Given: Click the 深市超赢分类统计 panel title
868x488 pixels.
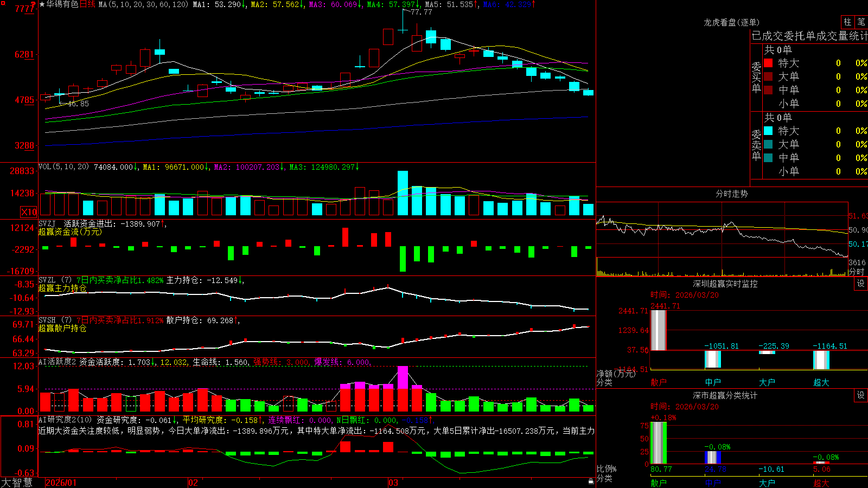Looking at the screenshot, I should pyautogui.click(x=725, y=395).
